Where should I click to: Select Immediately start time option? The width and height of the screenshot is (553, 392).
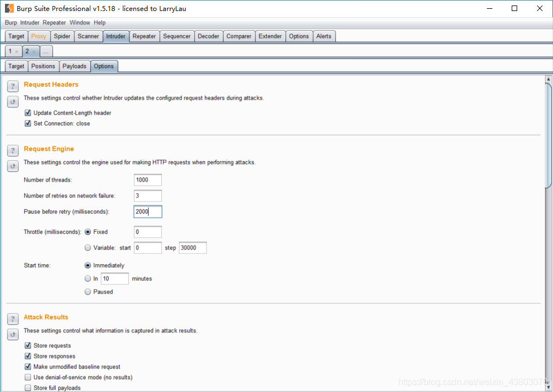pyautogui.click(x=88, y=265)
